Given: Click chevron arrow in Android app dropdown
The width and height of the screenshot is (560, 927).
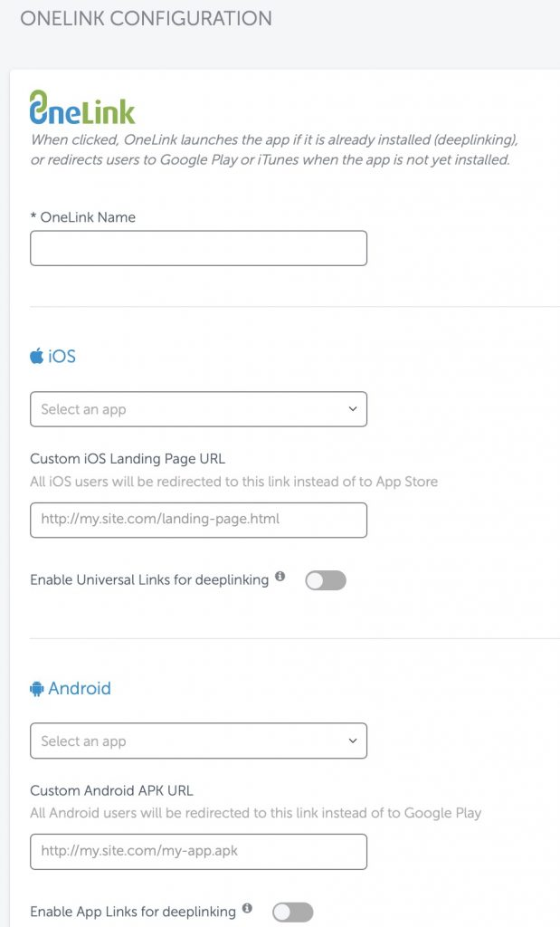Looking at the screenshot, I should (x=353, y=741).
